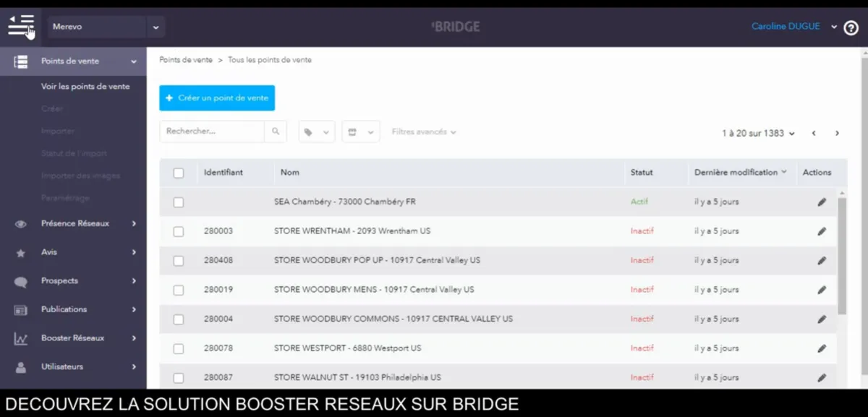
Task: Open the tag filter dropdown
Action: 316,132
